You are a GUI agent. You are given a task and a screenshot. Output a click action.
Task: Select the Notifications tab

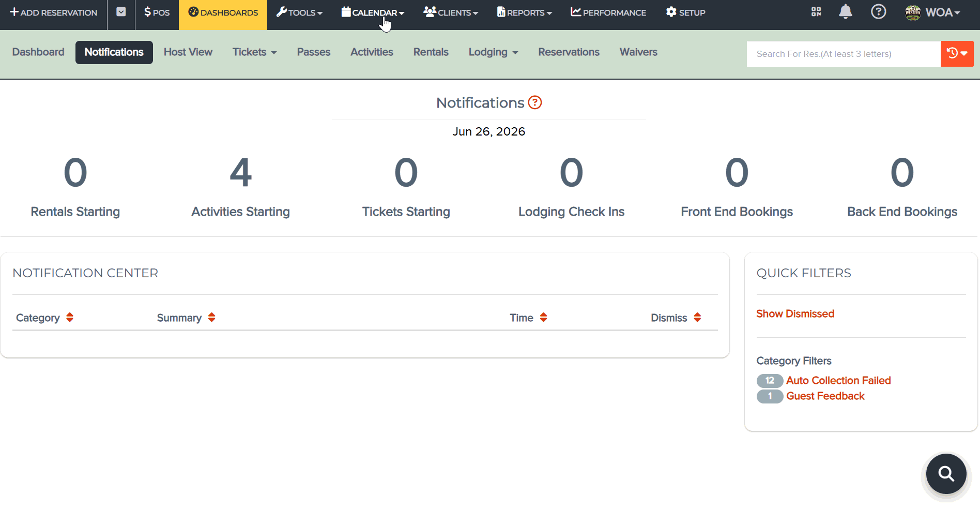[x=114, y=52]
